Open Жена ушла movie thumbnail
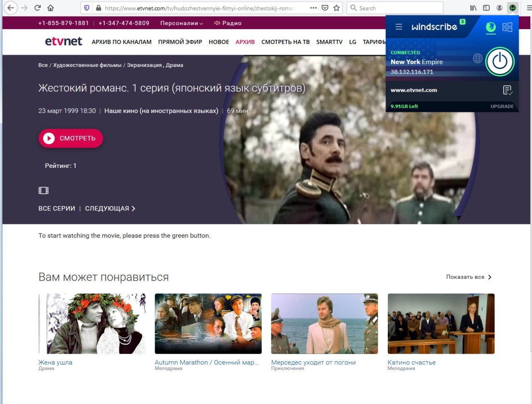Viewport: 532px width, 404px height. 92,324
